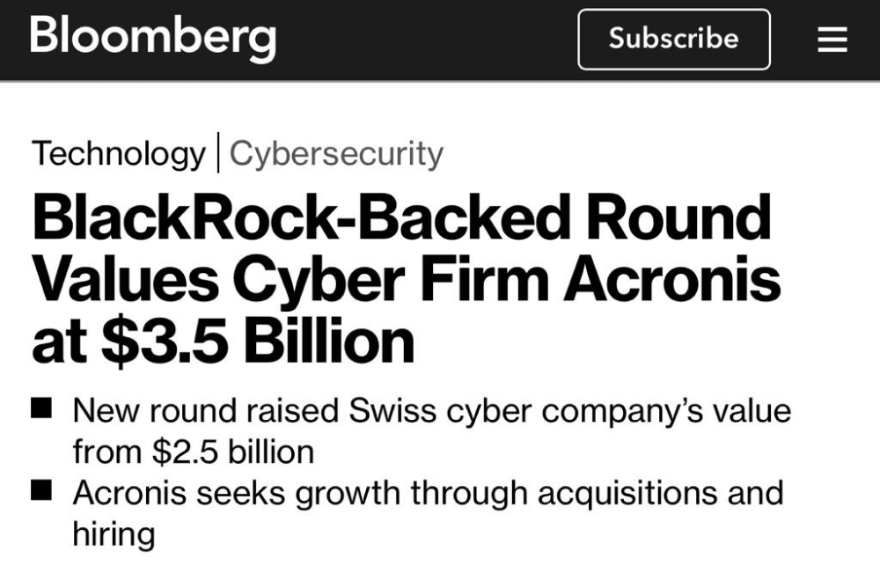
Task: Click the Bloomberg logo
Action: point(153,39)
